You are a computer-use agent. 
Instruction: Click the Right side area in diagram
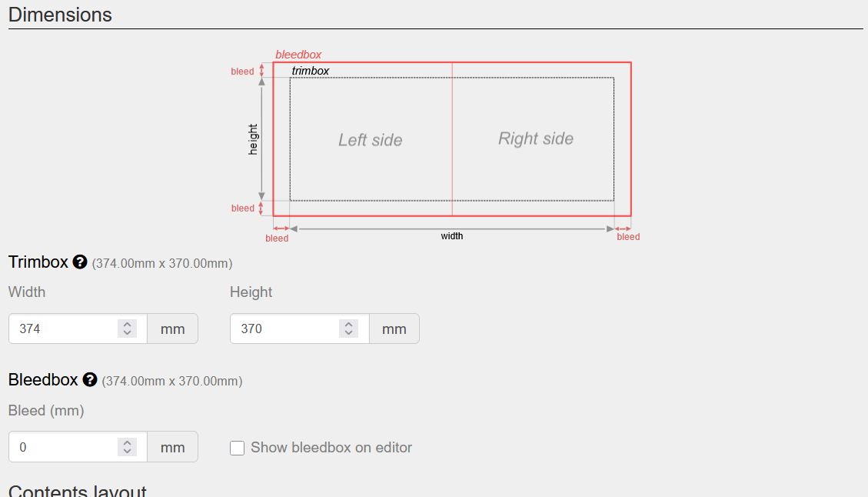click(536, 138)
